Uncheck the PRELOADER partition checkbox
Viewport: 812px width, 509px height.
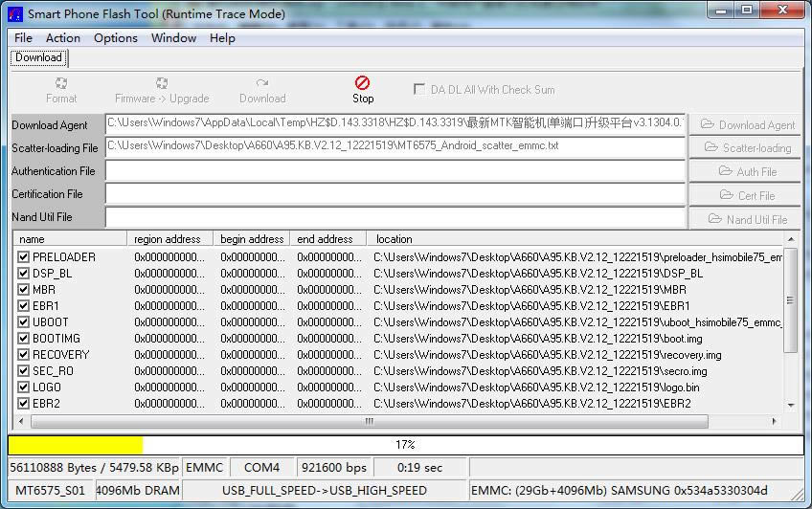coord(24,257)
